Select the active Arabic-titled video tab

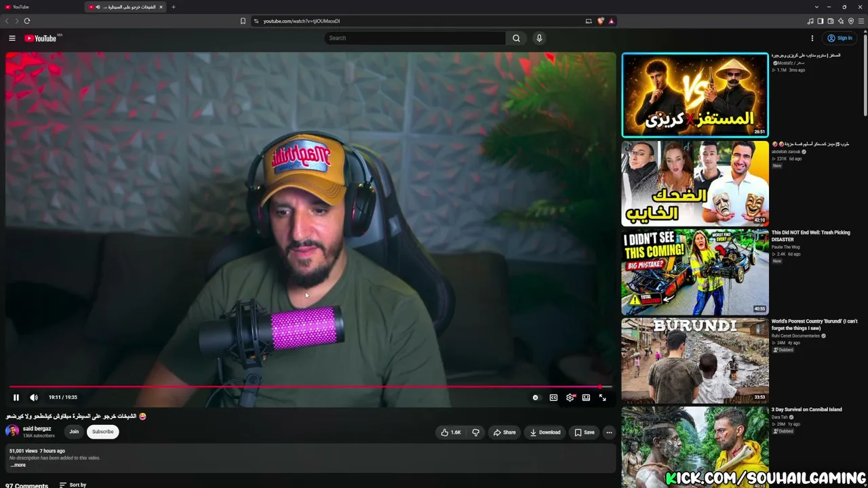[125, 7]
